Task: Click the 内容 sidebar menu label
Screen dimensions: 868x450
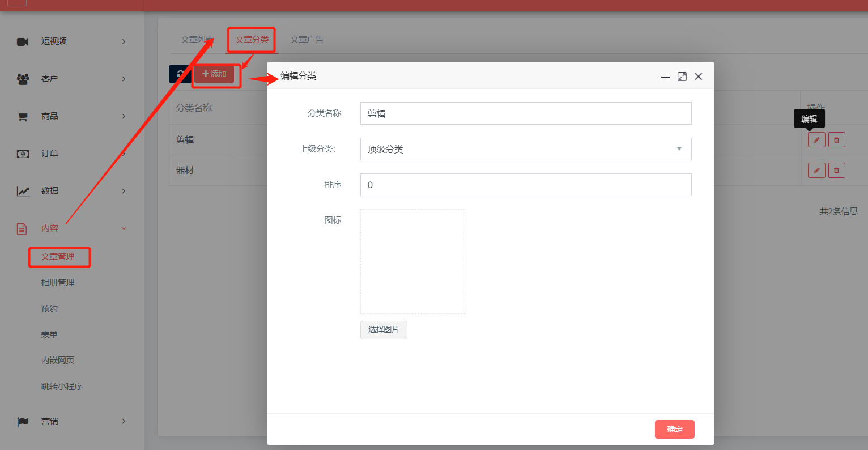Action: (50, 228)
